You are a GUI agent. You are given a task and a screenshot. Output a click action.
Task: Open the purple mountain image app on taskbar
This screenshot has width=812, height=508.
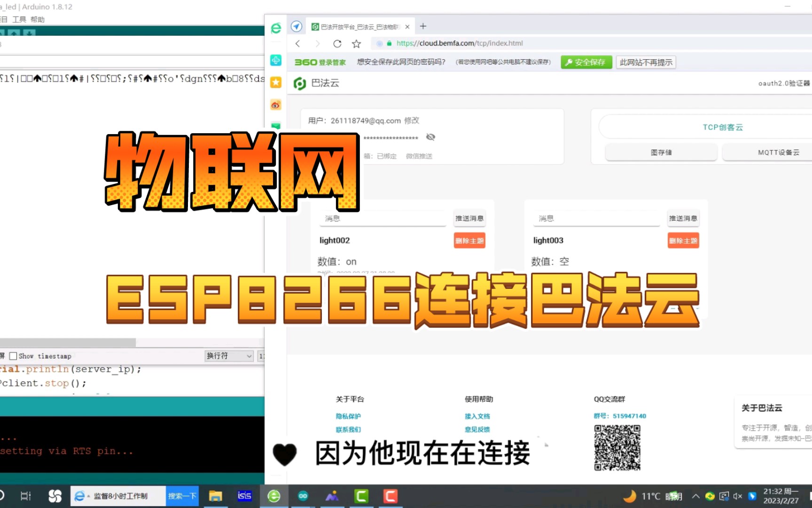point(332,496)
